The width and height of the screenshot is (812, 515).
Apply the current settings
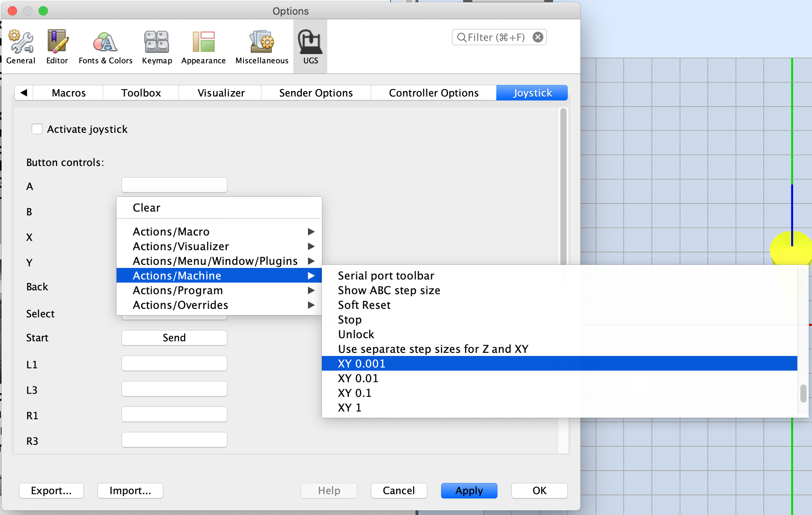pyautogui.click(x=469, y=491)
